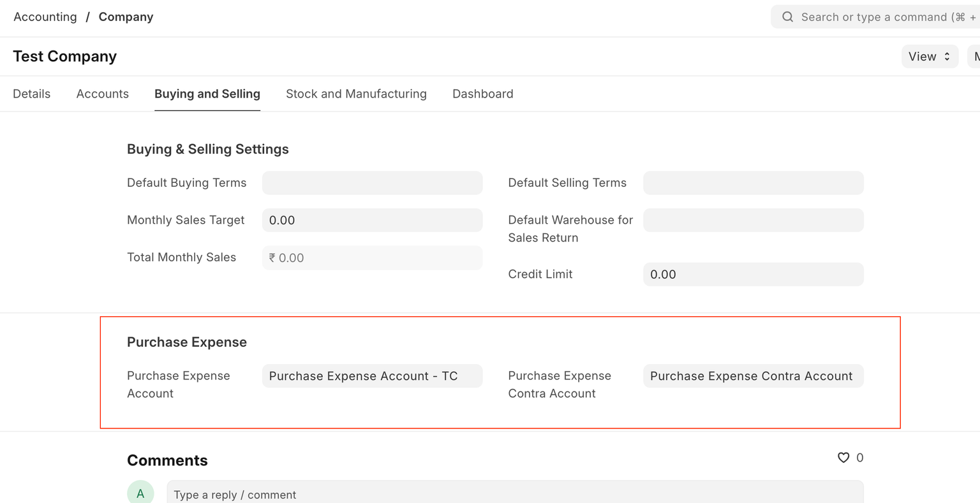Click Purchase Expense Contra Account field
This screenshot has width=980, height=503.
pyautogui.click(x=753, y=376)
